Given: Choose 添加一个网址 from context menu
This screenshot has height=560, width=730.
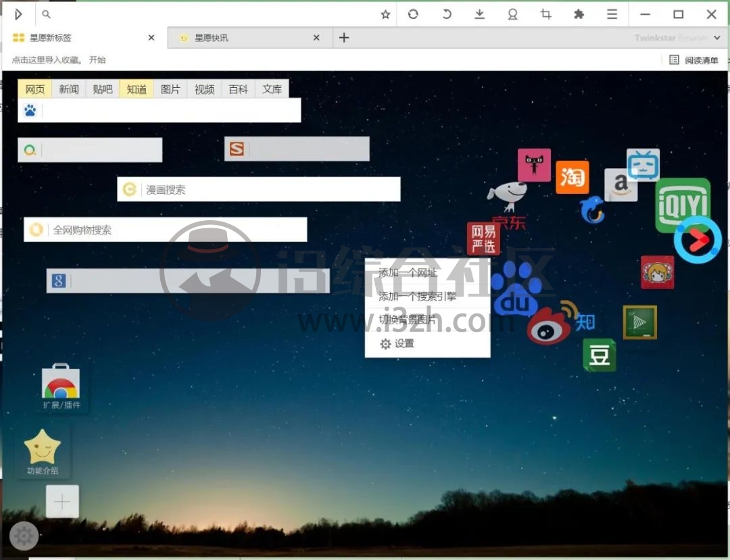Looking at the screenshot, I should (427, 273).
